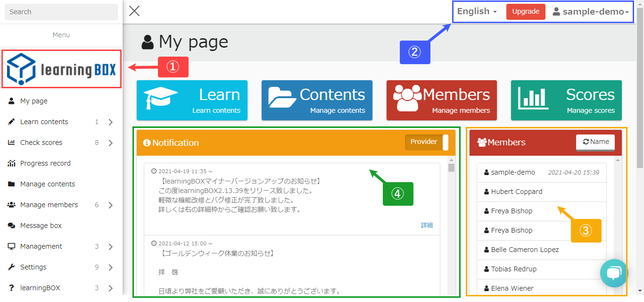
Task: Close the side menu with X icon
Action: [134, 11]
